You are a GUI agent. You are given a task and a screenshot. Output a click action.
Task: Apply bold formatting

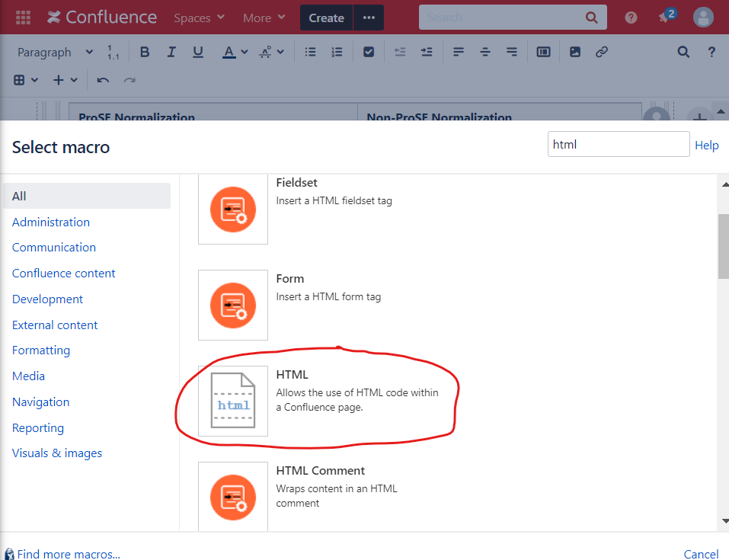145,52
